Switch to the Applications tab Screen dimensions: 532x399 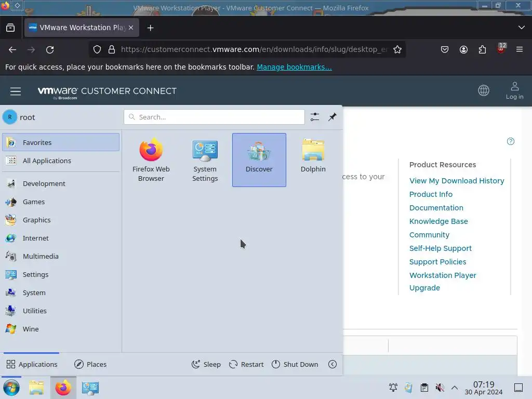coord(32,364)
